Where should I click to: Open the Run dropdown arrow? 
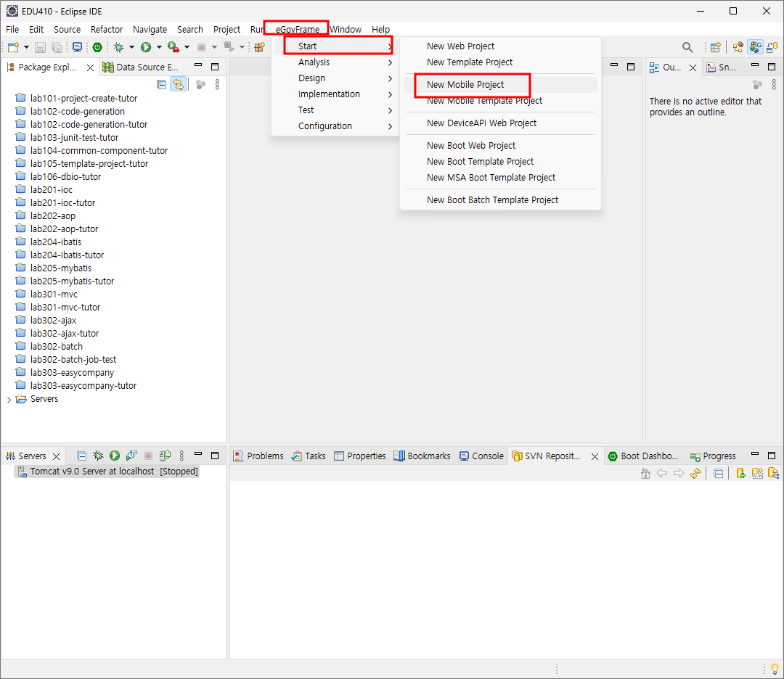pyautogui.click(x=159, y=47)
